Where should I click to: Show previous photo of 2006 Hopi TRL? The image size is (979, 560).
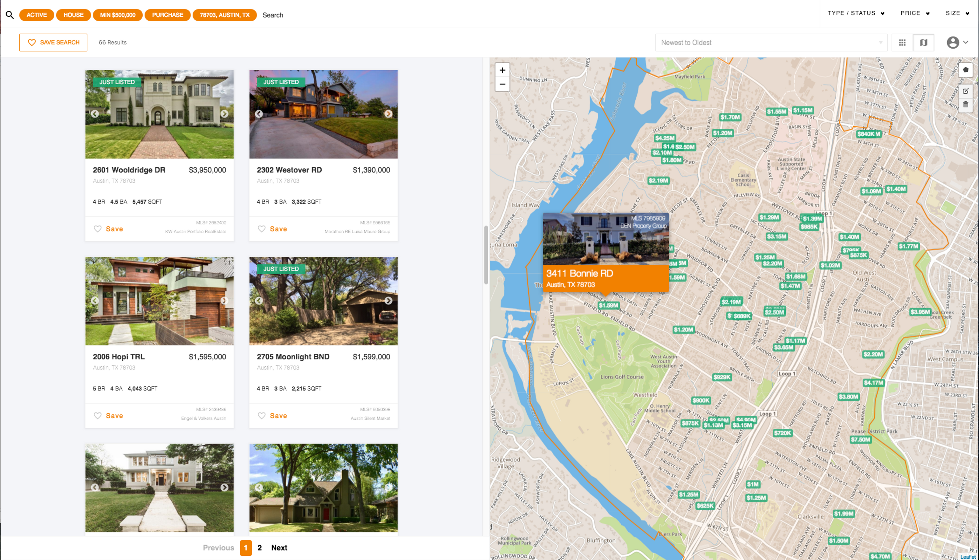point(95,301)
